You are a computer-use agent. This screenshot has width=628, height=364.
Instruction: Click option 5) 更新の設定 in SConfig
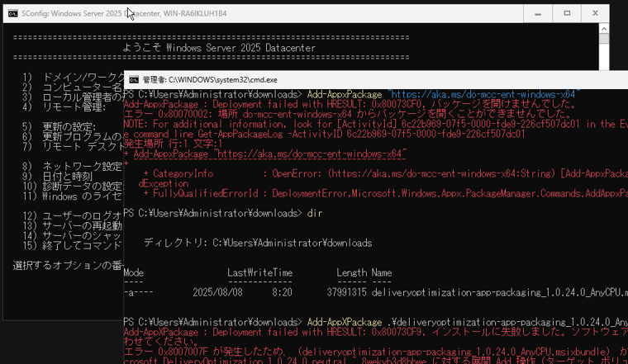pos(59,127)
